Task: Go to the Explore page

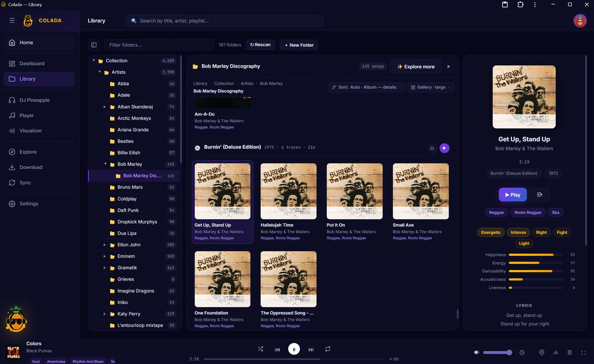Action: 39,152
